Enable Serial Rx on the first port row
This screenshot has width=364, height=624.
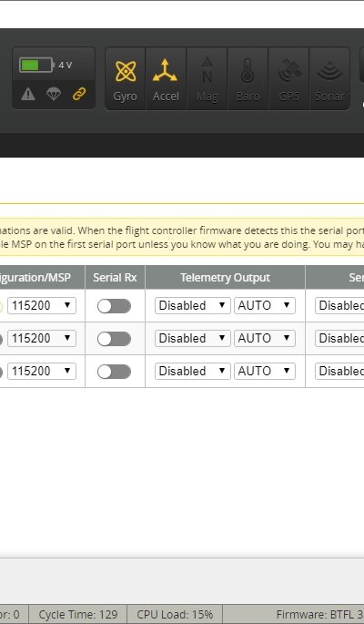tap(114, 306)
